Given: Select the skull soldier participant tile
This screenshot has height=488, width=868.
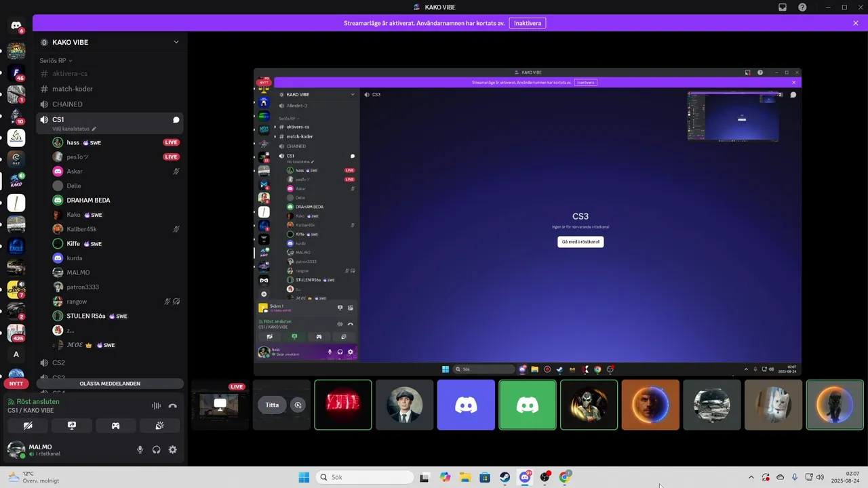Looking at the screenshot, I should point(589,405).
